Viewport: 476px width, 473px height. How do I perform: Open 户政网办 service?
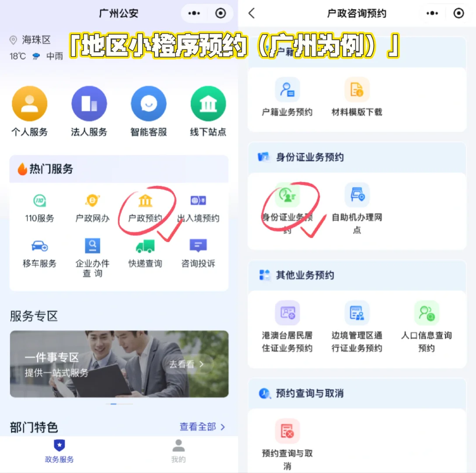click(x=92, y=208)
